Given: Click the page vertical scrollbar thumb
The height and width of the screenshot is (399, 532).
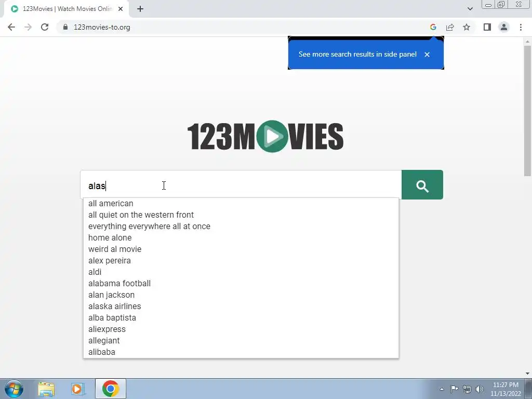Looking at the screenshot, I should (527, 111).
